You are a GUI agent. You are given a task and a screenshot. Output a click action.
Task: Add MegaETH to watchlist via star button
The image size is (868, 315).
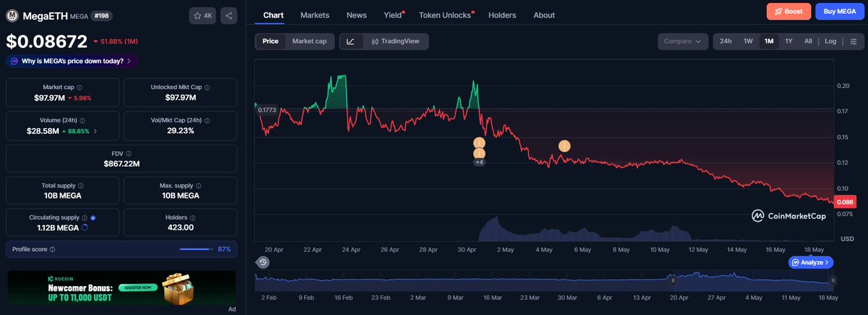[x=202, y=15]
